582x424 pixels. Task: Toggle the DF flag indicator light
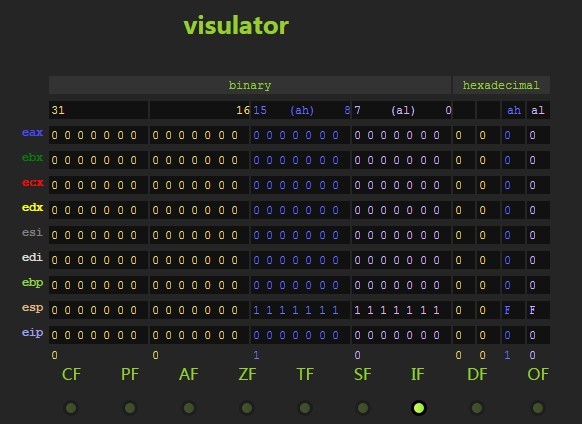pos(477,408)
